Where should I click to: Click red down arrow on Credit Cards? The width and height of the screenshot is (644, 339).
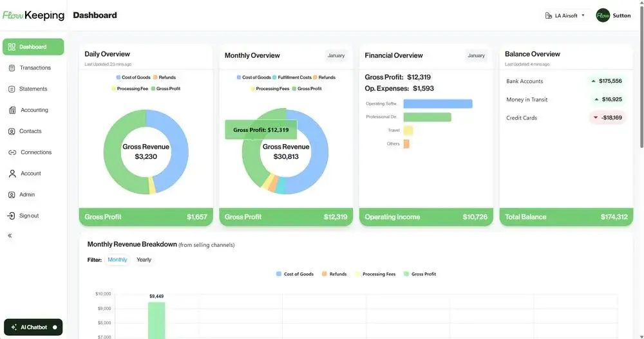coord(596,118)
